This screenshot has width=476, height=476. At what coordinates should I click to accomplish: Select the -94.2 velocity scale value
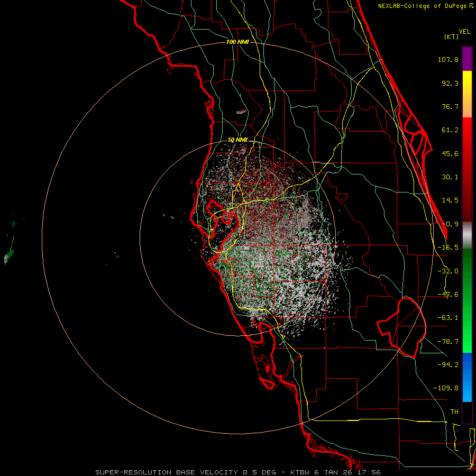(x=448, y=364)
